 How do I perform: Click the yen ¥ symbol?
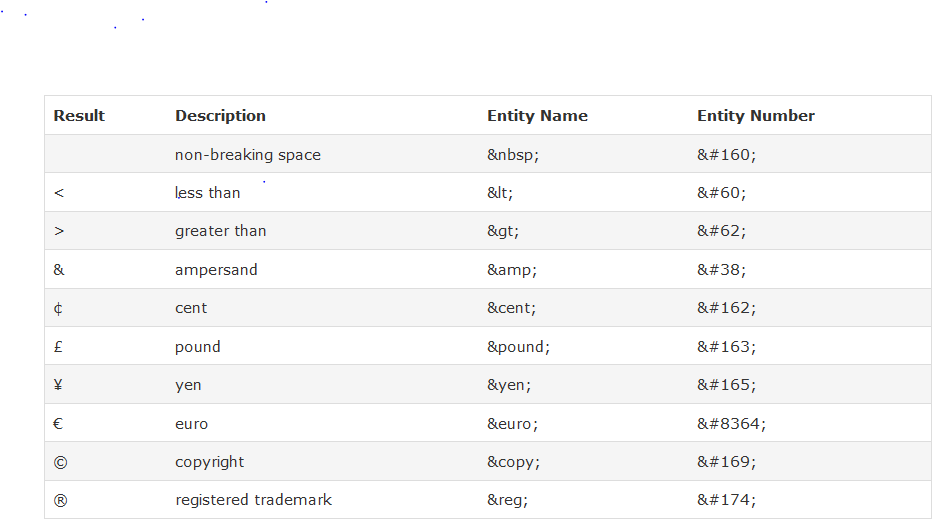tap(58, 385)
